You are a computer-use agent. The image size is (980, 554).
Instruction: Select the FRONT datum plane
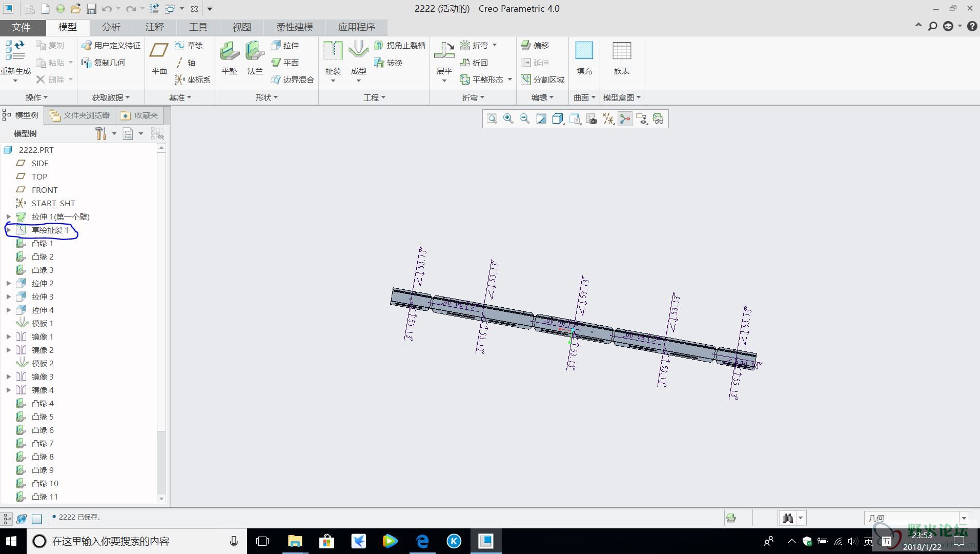click(44, 190)
